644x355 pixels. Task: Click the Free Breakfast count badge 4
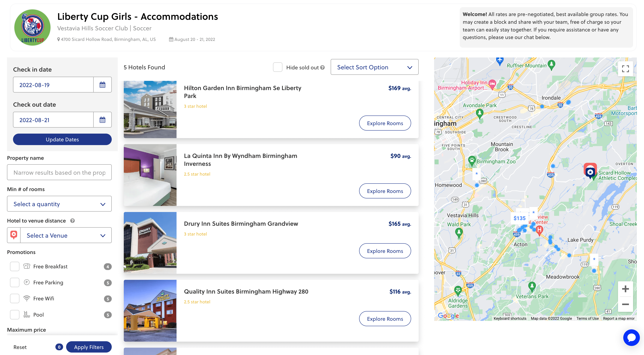[x=108, y=267]
